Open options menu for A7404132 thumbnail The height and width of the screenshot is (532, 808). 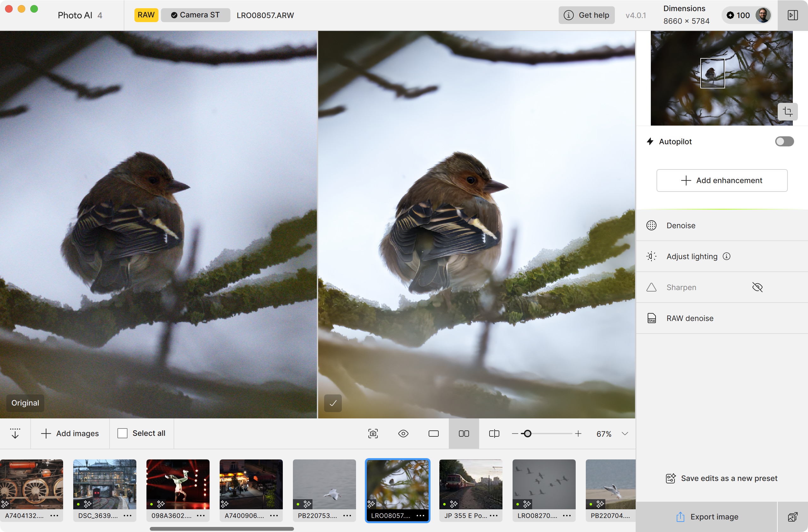[x=54, y=515]
